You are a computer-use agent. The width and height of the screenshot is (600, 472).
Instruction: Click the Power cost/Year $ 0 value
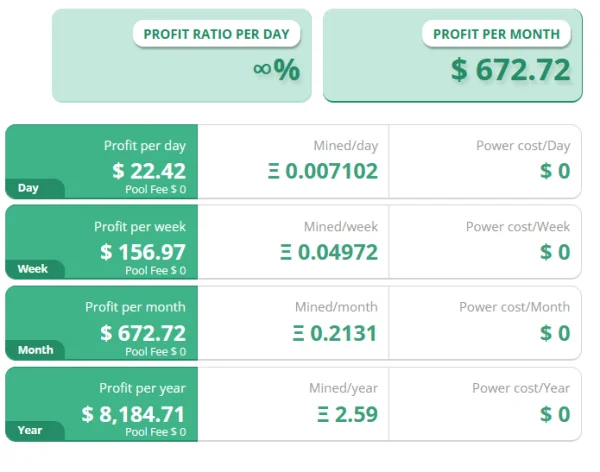pos(555,414)
